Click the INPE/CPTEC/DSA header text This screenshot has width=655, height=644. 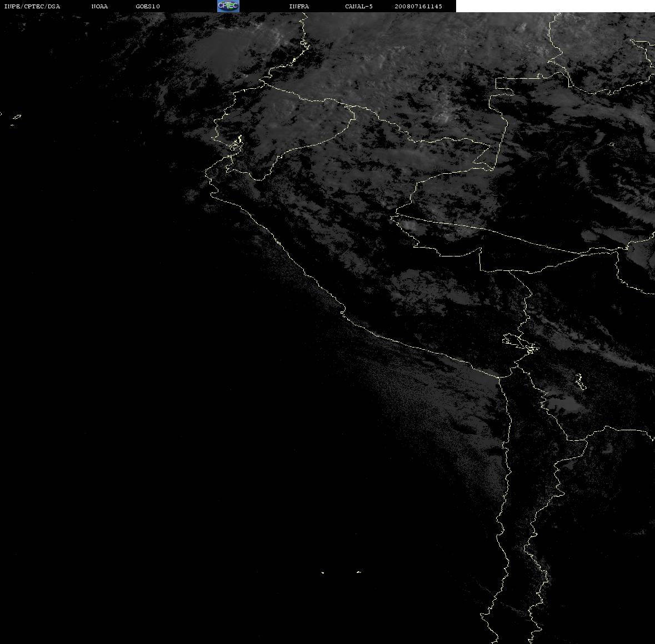(32, 6)
